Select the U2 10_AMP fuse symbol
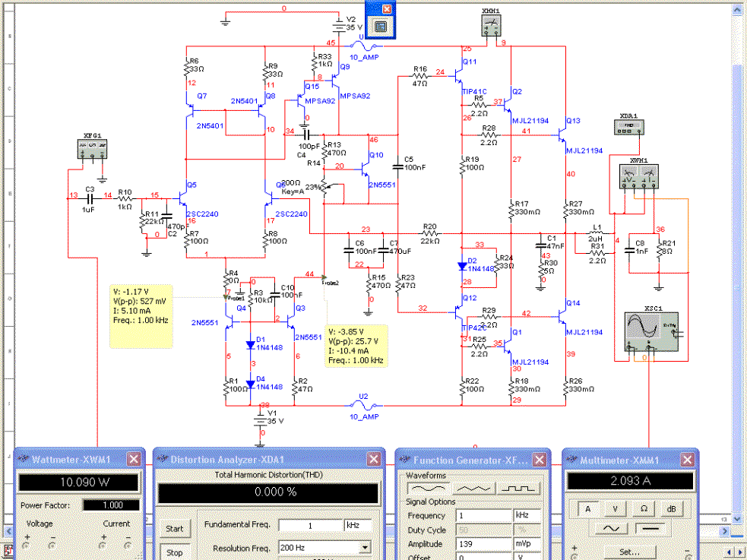This screenshot has height=560, width=747. point(363,406)
